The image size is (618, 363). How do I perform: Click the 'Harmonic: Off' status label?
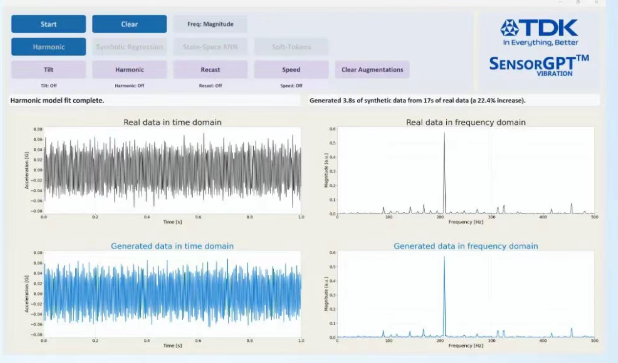129,86
